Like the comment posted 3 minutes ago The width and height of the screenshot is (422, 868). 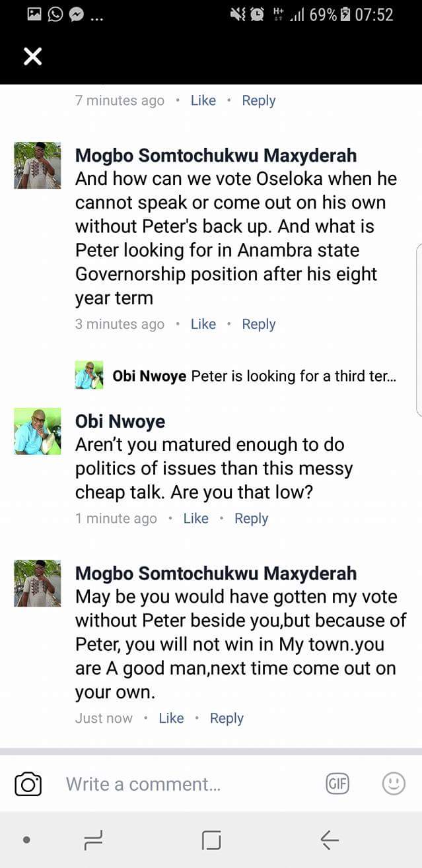point(203,324)
